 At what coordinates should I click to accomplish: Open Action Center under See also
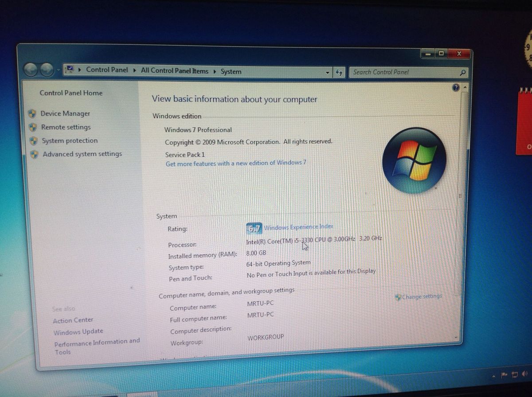tap(73, 320)
